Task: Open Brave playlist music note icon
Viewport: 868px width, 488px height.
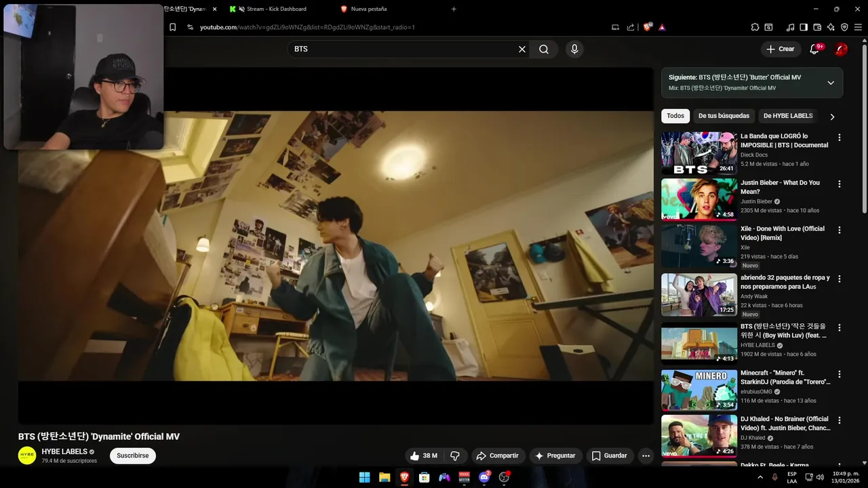Action: click(x=790, y=27)
